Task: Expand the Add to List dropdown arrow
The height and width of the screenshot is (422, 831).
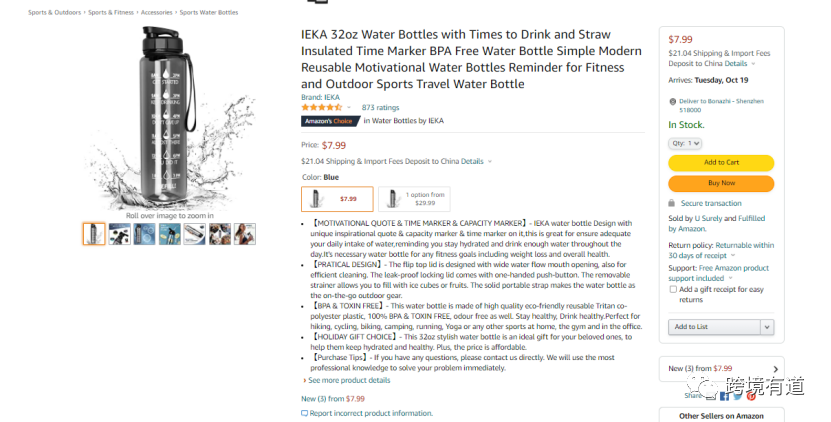Action: [767, 327]
